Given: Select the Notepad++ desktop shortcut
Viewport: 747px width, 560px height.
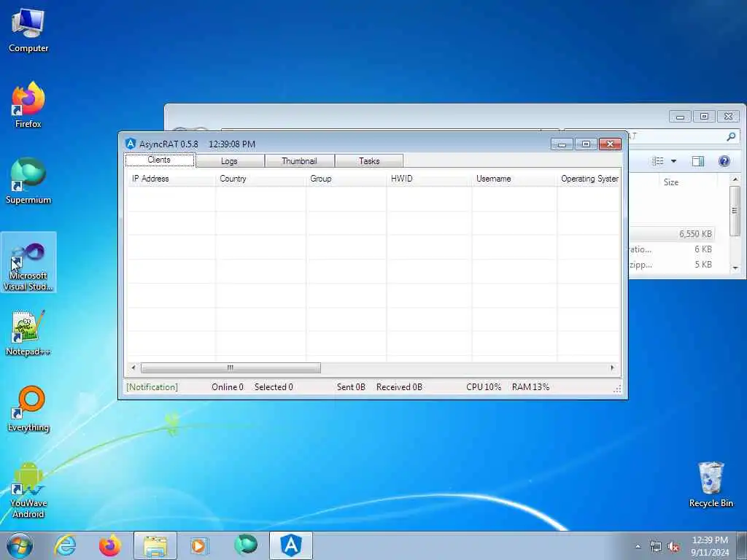Looking at the screenshot, I should pos(28,332).
